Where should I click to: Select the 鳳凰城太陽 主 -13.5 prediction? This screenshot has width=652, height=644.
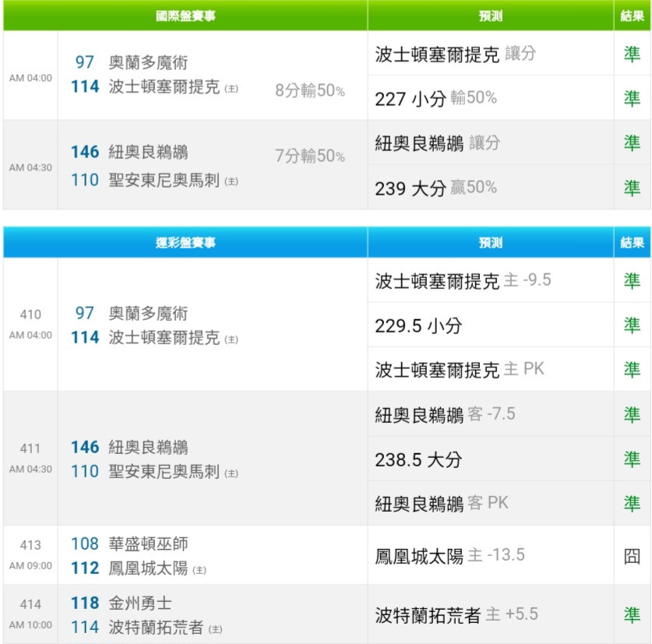[450, 555]
